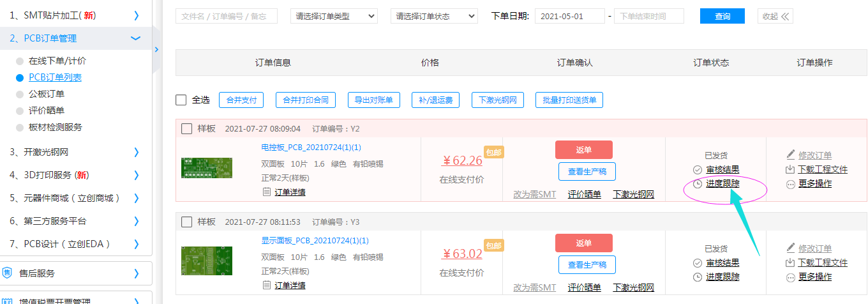Viewport: 868px width, 304px height.
Task: Click the blue 查询 search button
Action: point(722,17)
